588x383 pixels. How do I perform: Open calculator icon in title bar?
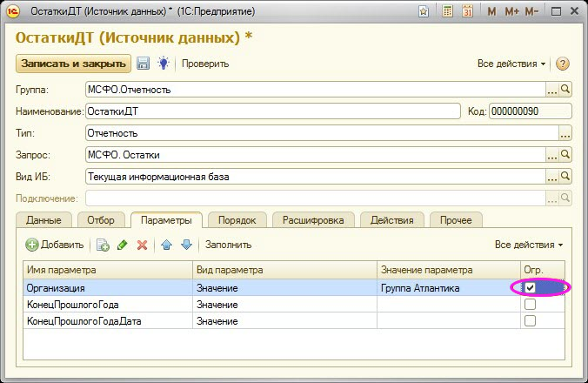click(x=447, y=12)
